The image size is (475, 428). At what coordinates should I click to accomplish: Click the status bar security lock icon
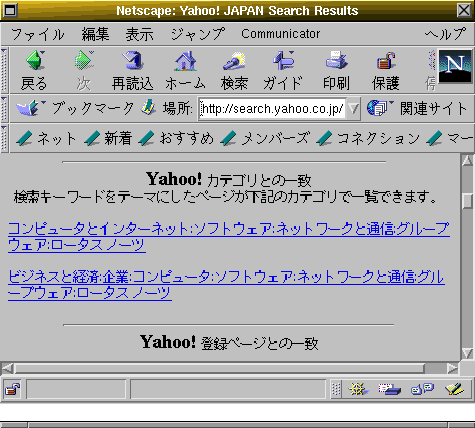tap(12, 389)
